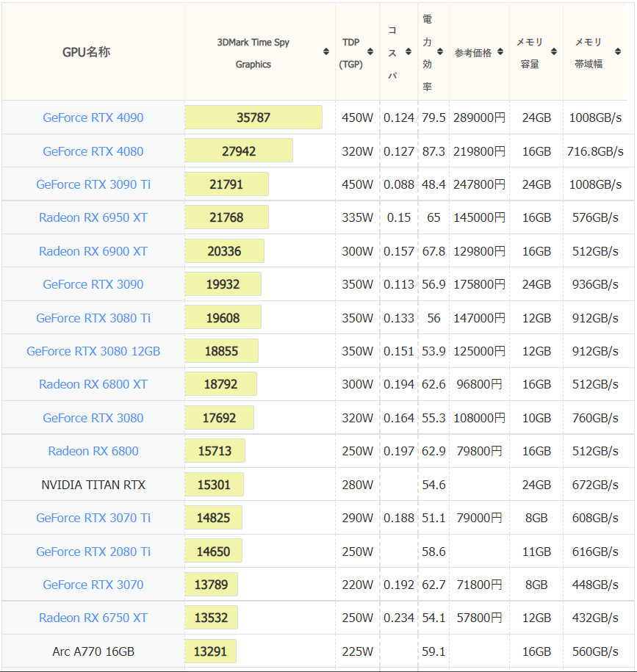The height and width of the screenshot is (672, 637).
Task: Open Radeon RX 6800 XT link
Action: pos(93,384)
